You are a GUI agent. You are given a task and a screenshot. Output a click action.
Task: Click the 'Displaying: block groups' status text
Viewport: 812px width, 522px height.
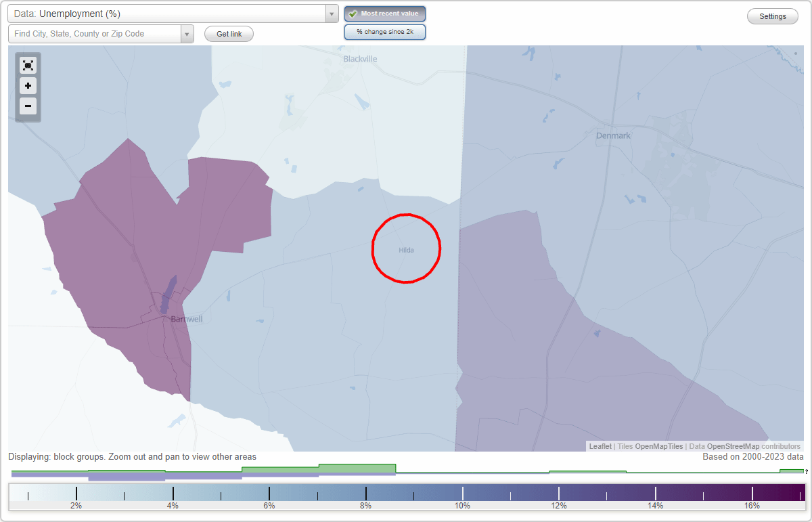click(x=132, y=457)
